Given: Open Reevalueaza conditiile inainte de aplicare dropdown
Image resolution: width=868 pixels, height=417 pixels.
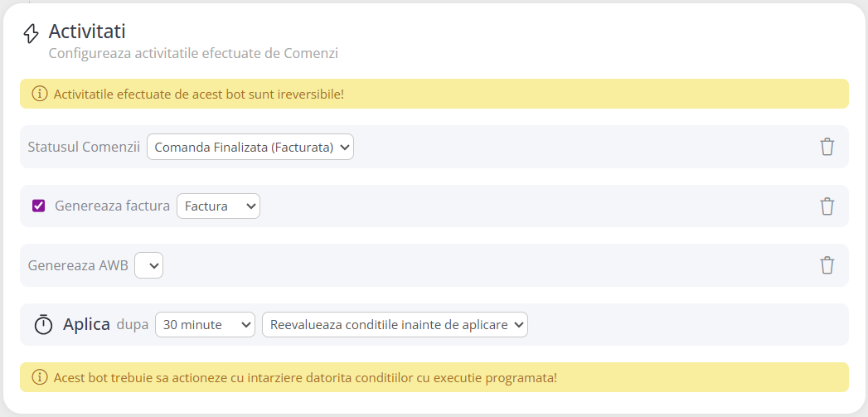Looking at the screenshot, I should click(395, 325).
